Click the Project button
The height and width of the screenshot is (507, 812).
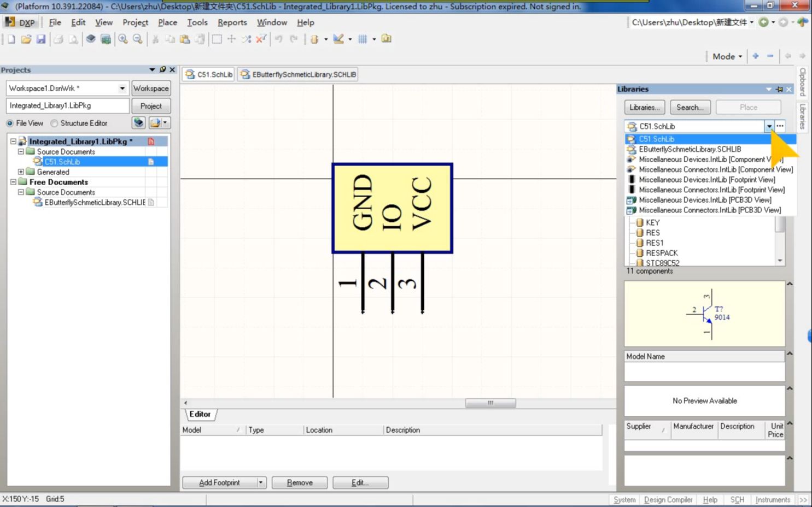tap(151, 106)
